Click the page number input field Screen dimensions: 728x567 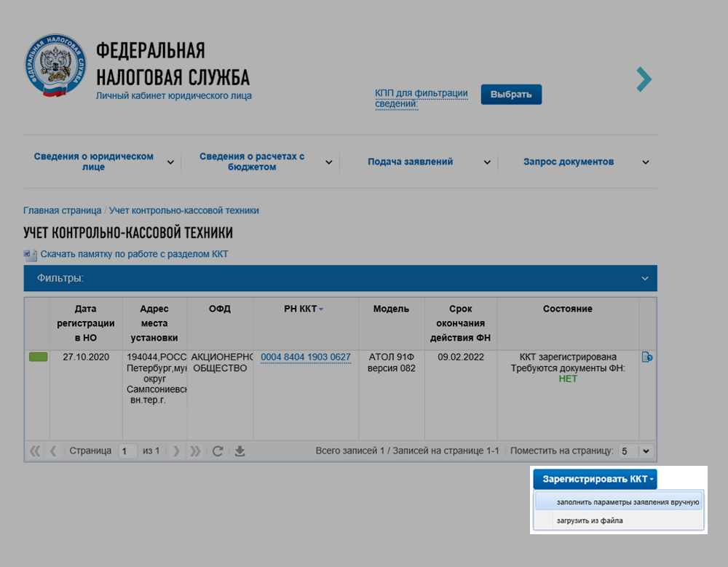pyautogui.click(x=127, y=451)
